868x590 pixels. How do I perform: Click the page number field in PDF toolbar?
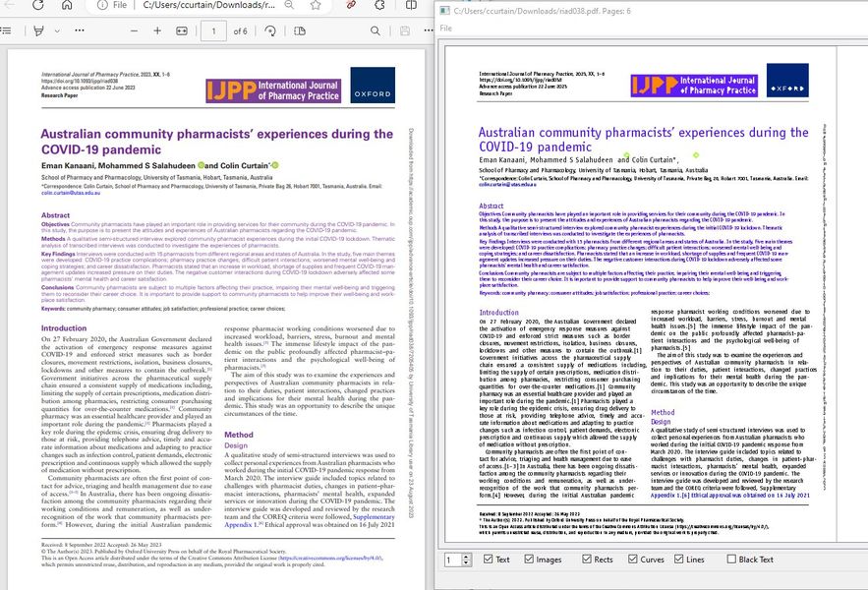213,31
